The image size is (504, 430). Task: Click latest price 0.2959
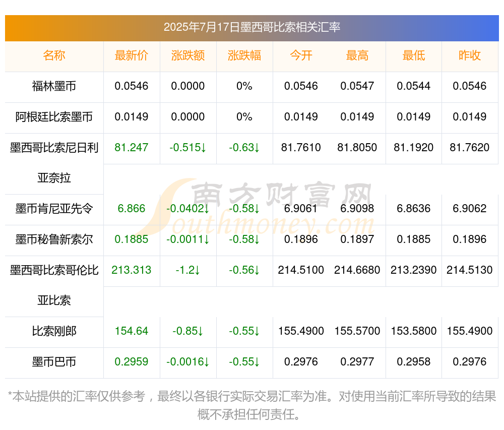[x=131, y=362]
